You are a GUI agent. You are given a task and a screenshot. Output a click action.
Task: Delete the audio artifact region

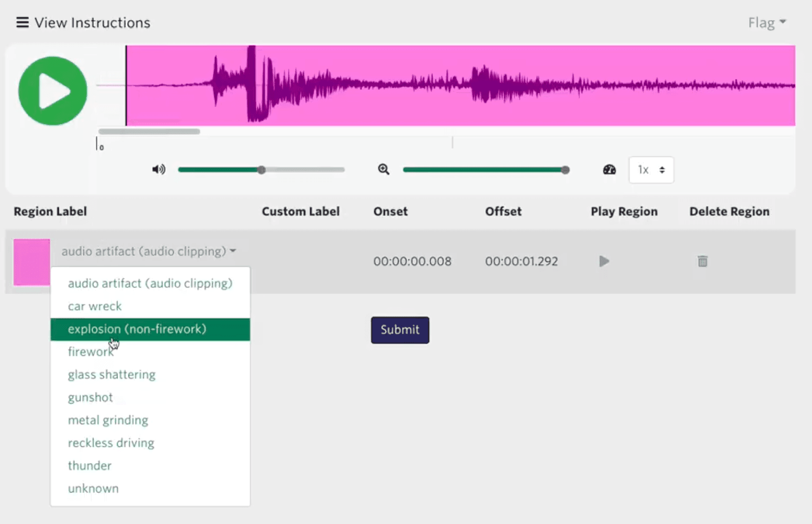[x=702, y=261]
